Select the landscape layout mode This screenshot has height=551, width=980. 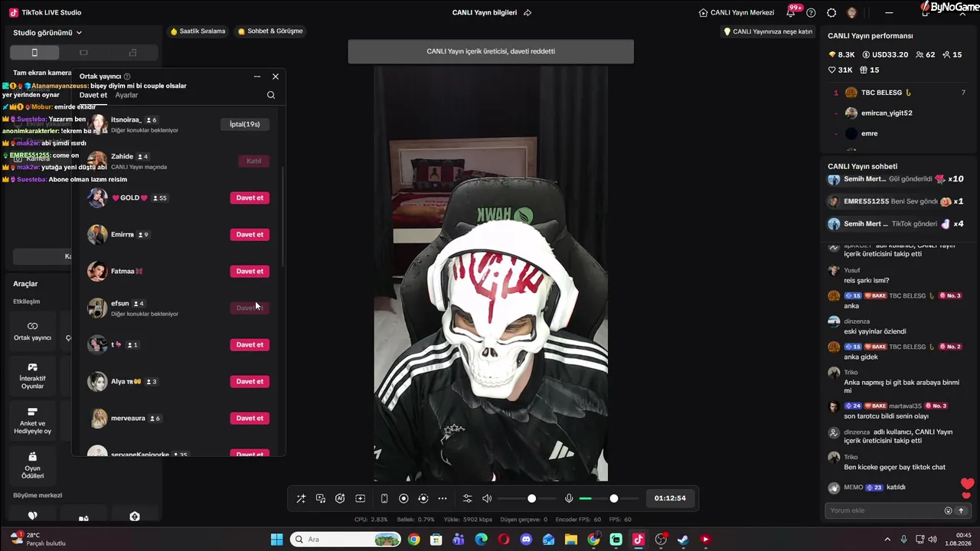(x=83, y=53)
